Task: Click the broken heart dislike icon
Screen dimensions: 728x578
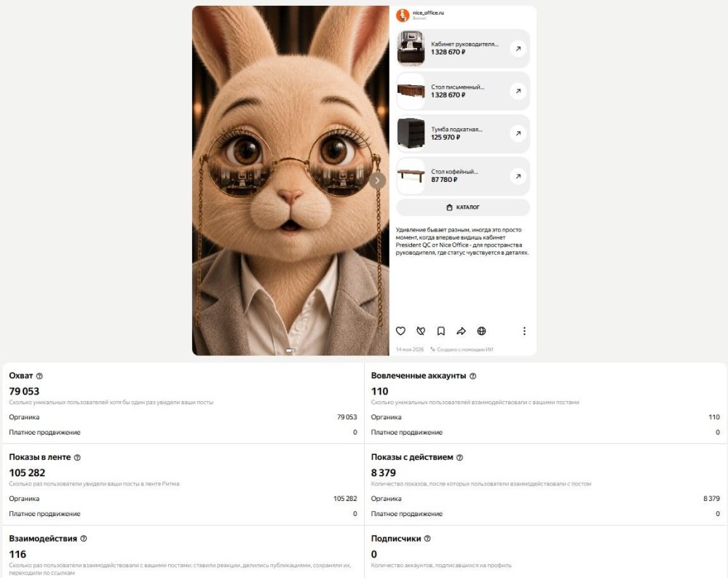Action: pos(421,331)
